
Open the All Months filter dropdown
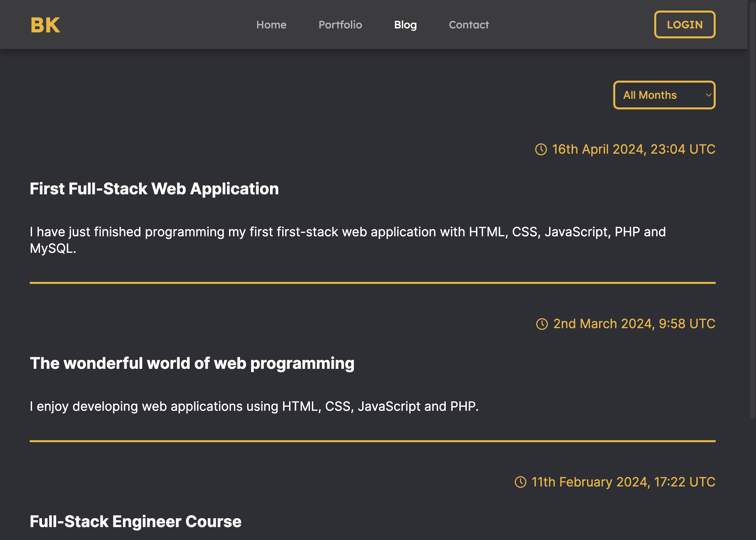tap(664, 95)
